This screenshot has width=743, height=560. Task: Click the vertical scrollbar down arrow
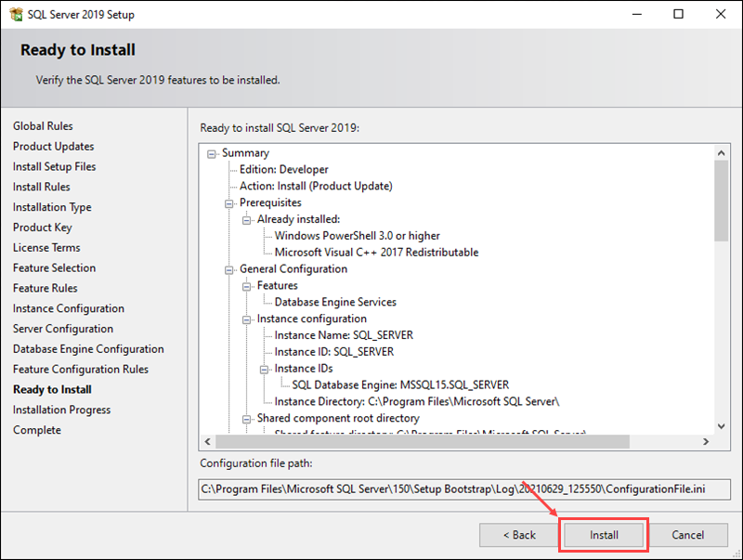point(722,426)
